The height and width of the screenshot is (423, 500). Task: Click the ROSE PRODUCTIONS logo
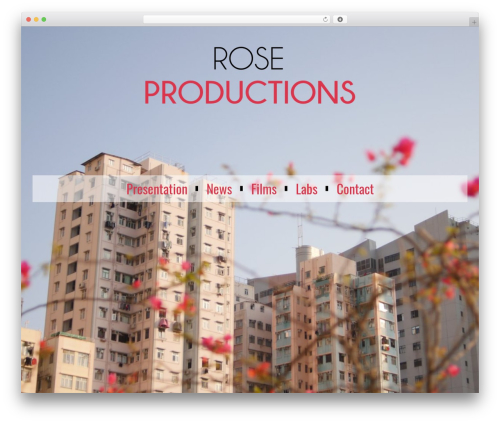(250, 75)
